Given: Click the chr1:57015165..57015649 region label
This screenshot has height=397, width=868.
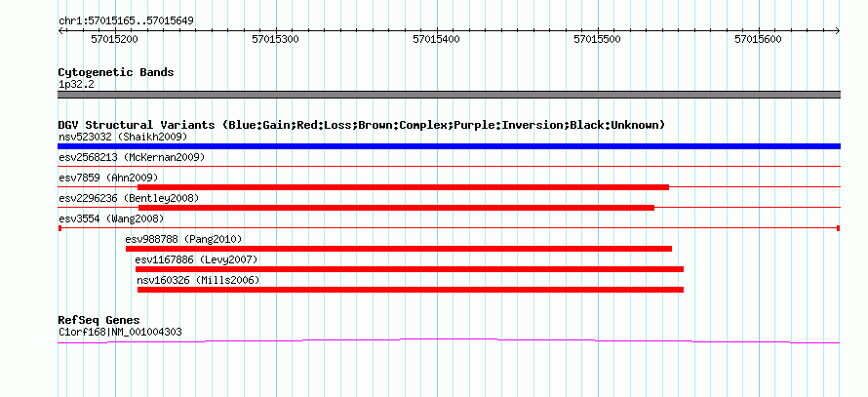Looking at the screenshot, I should (x=126, y=21).
